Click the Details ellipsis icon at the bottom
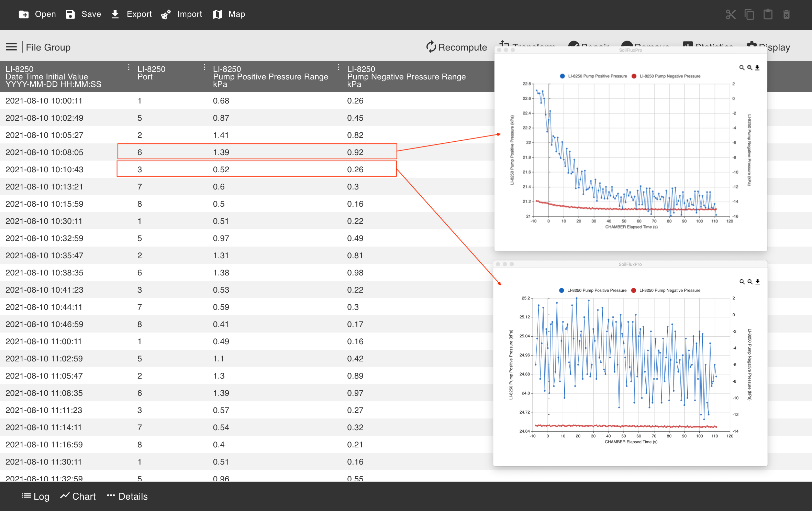 click(x=111, y=496)
